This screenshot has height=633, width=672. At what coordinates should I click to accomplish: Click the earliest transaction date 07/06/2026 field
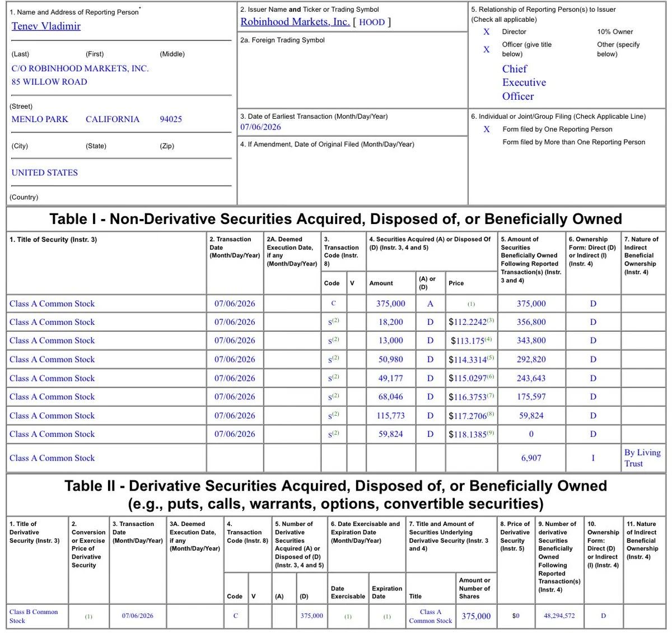tap(261, 127)
